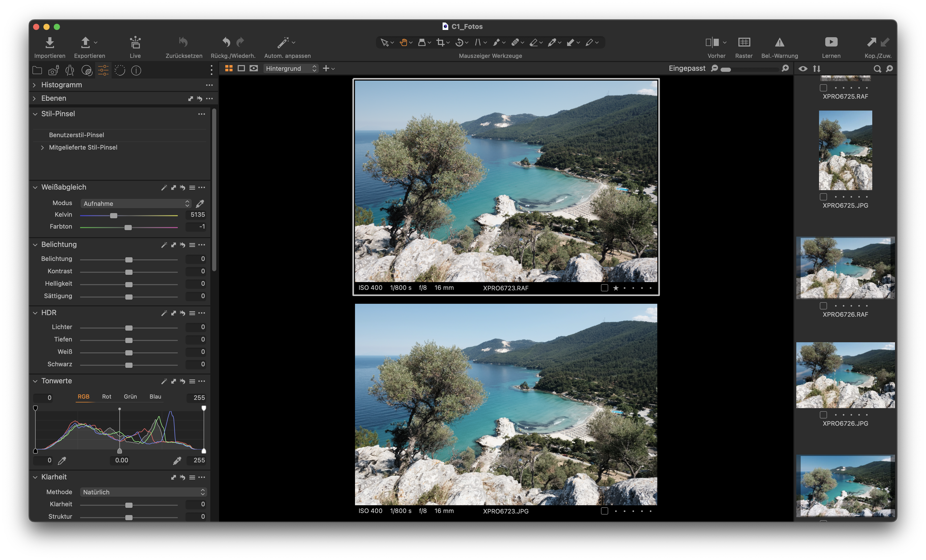
Task: Click the Autom. anpassen magic wand
Action: 283,42
